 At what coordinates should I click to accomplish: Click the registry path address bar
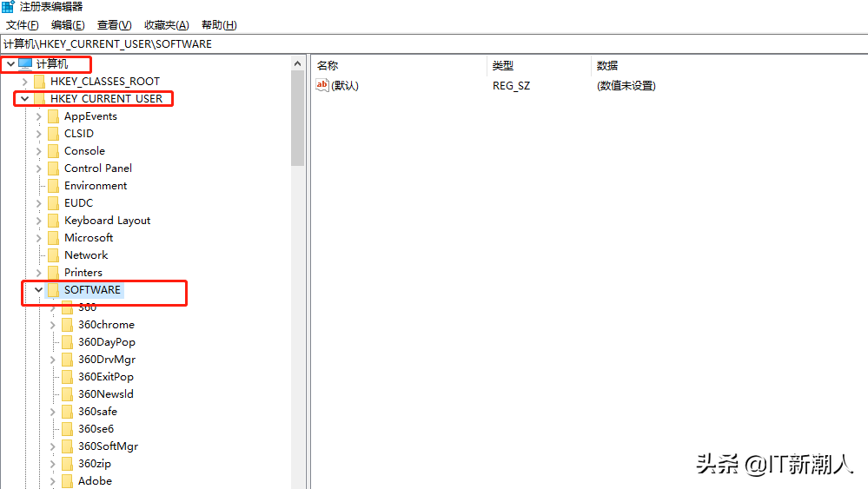tap(434, 43)
